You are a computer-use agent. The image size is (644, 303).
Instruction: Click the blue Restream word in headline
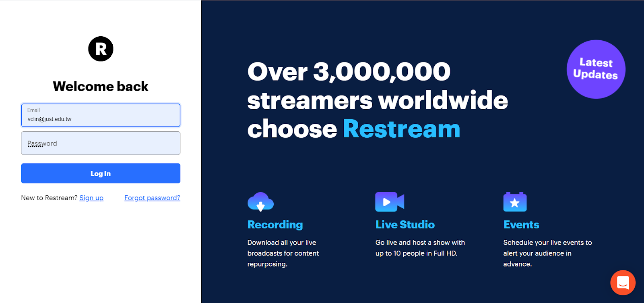pyautogui.click(x=401, y=129)
